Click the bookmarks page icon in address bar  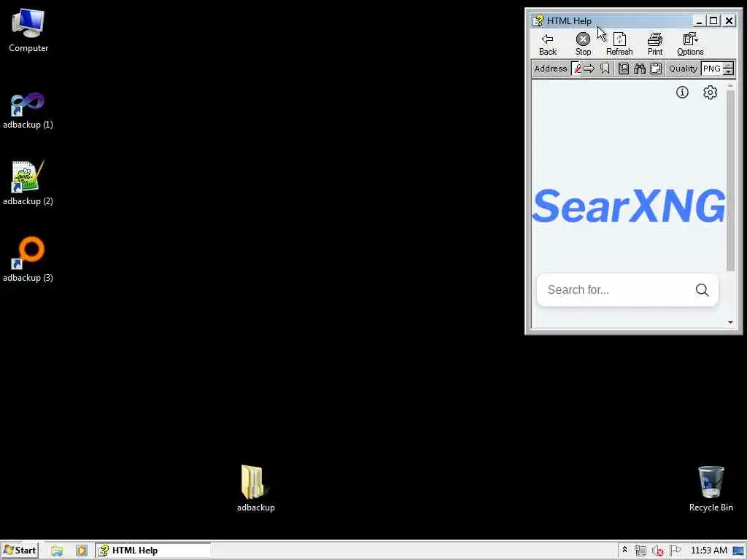[623, 69]
